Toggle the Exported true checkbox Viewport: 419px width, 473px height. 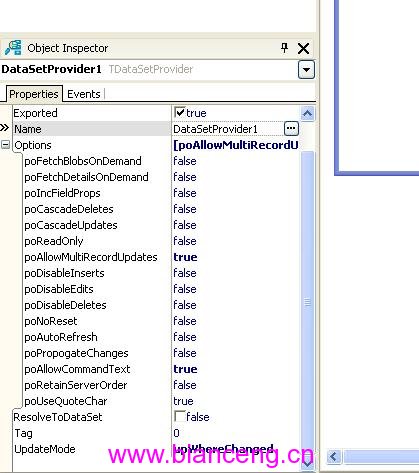(x=180, y=112)
